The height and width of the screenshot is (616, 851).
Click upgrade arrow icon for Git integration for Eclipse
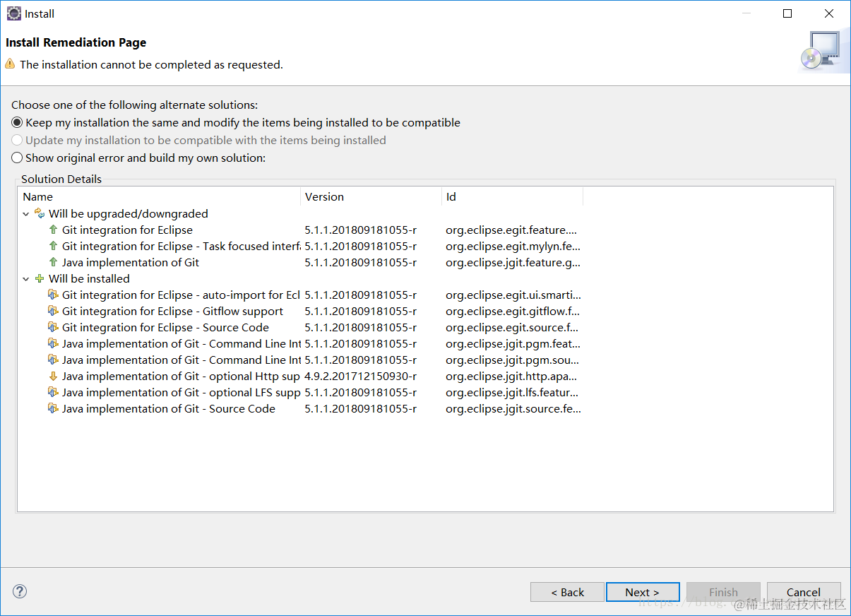pos(53,230)
